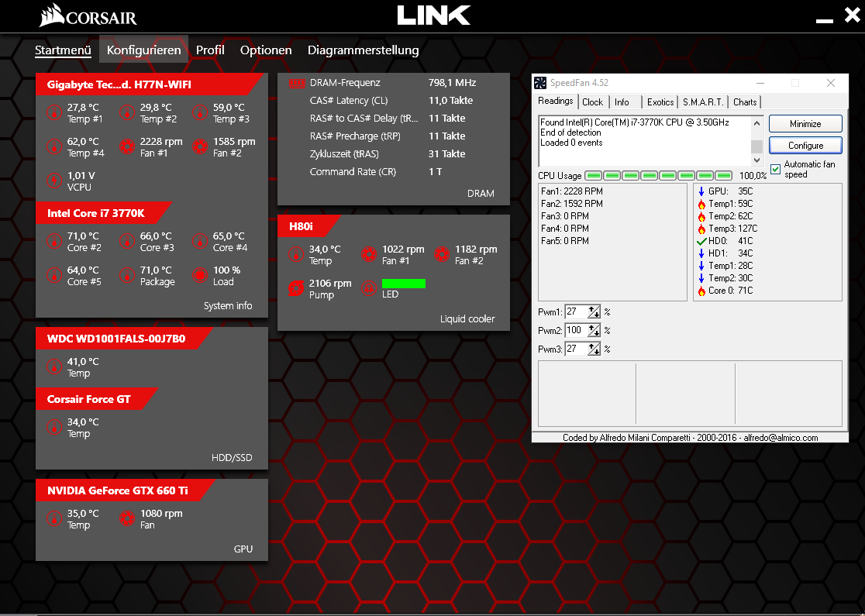The width and height of the screenshot is (865, 616).
Task: Click thermometer icon beside Temp #3 59,0 °C
Action: tap(200, 113)
